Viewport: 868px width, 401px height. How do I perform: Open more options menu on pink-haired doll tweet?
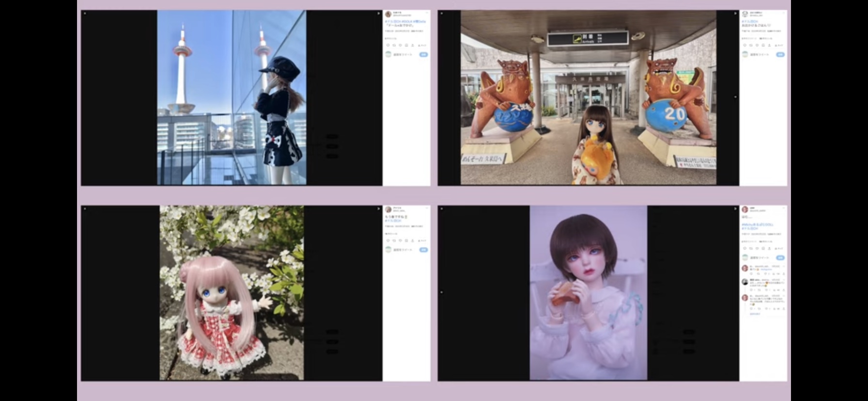pyautogui.click(x=427, y=208)
